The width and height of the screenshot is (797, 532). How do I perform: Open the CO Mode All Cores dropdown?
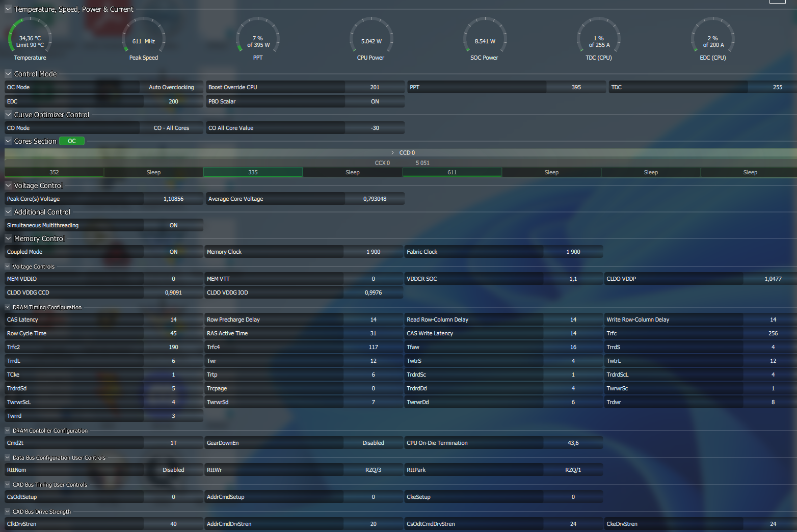point(171,128)
